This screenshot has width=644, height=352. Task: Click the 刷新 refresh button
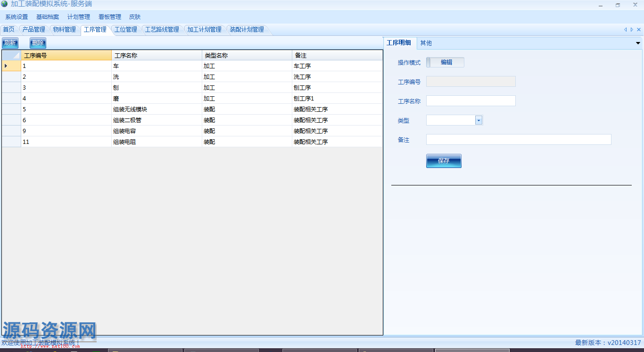tap(10, 43)
